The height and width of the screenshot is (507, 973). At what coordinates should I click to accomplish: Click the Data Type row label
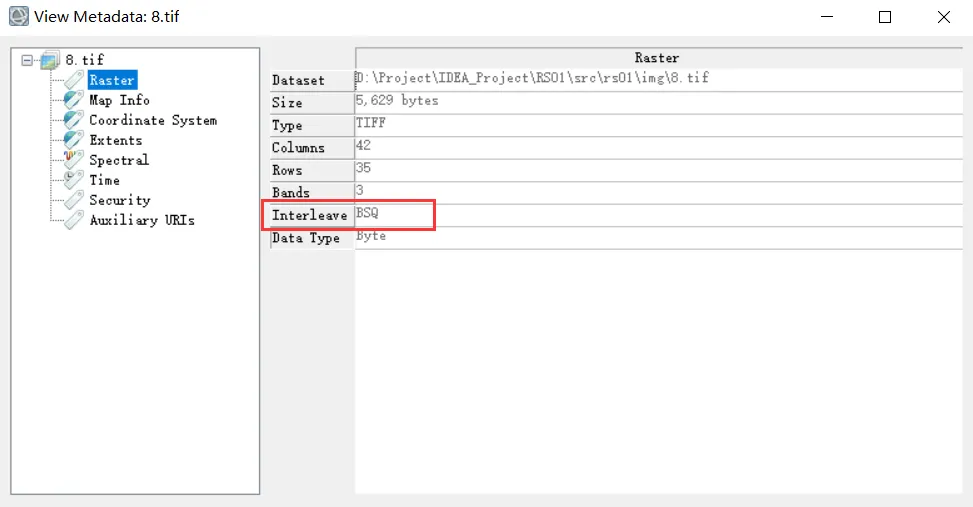pyautogui.click(x=306, y=238)
